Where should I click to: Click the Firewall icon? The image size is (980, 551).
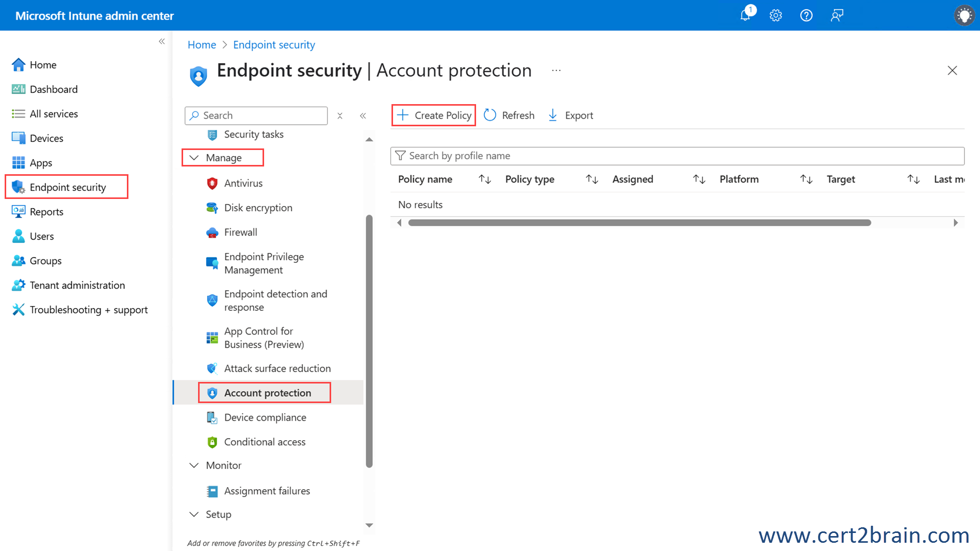point(212,232)
